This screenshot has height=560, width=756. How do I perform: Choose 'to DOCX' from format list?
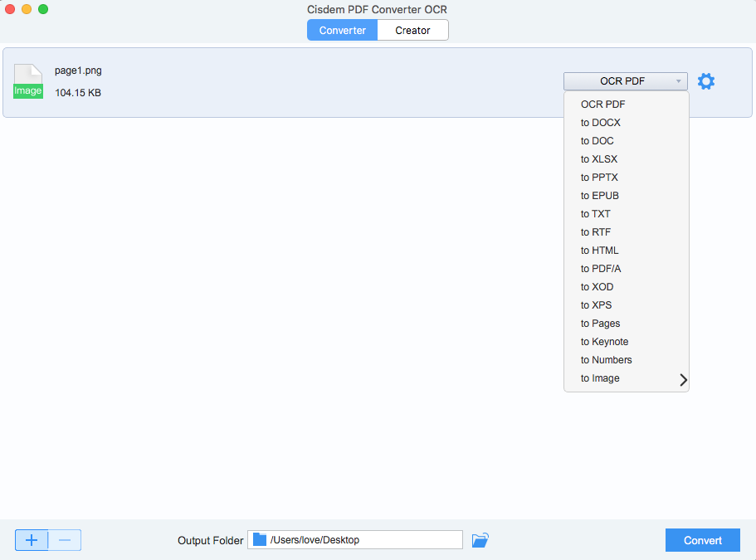point(601,123)
